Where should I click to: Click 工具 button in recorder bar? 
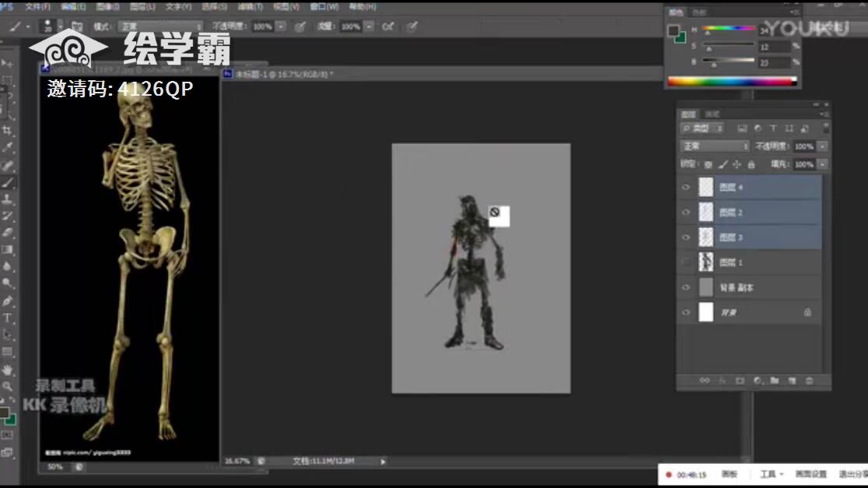771,474
